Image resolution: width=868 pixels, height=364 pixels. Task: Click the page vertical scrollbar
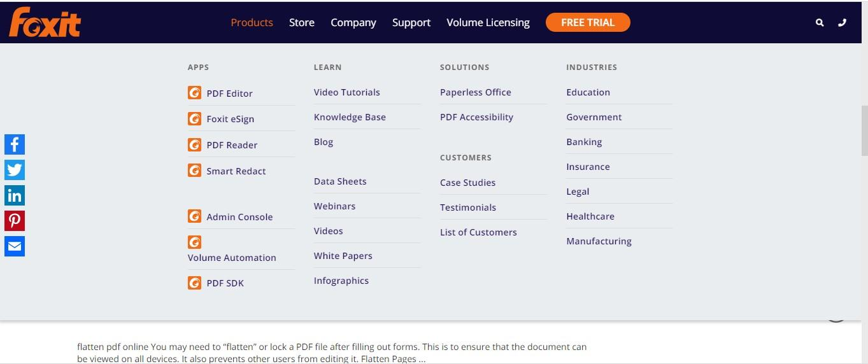[x=864, y=130]
